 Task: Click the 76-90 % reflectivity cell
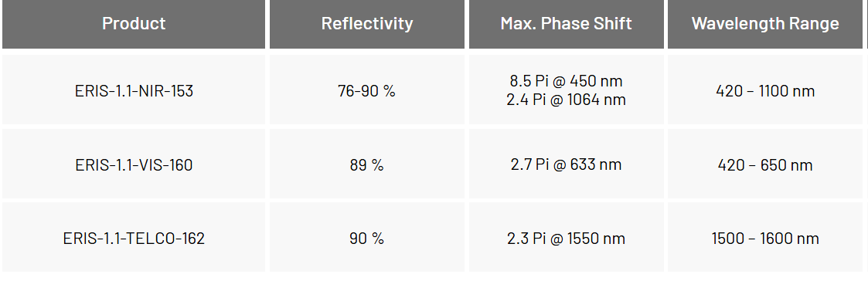coord(367,90)
